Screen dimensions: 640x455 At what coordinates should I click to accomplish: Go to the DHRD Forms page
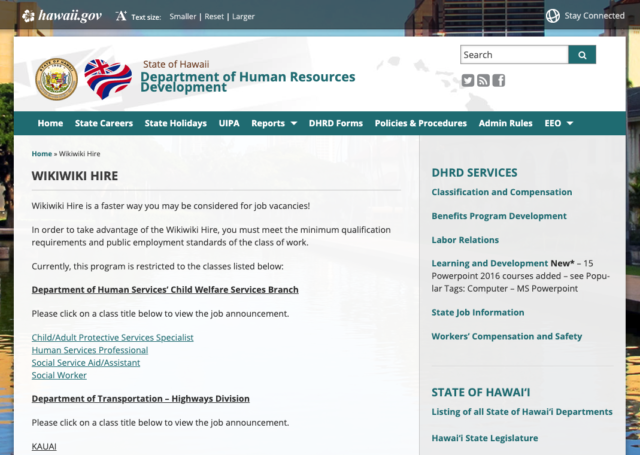pyautogui.click(x=336, y=123)
